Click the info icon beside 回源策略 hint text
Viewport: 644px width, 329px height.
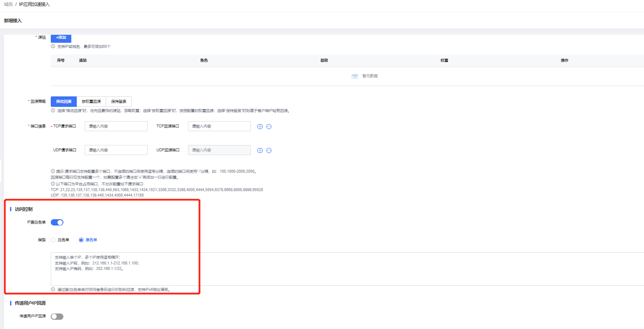pos(53,111)
